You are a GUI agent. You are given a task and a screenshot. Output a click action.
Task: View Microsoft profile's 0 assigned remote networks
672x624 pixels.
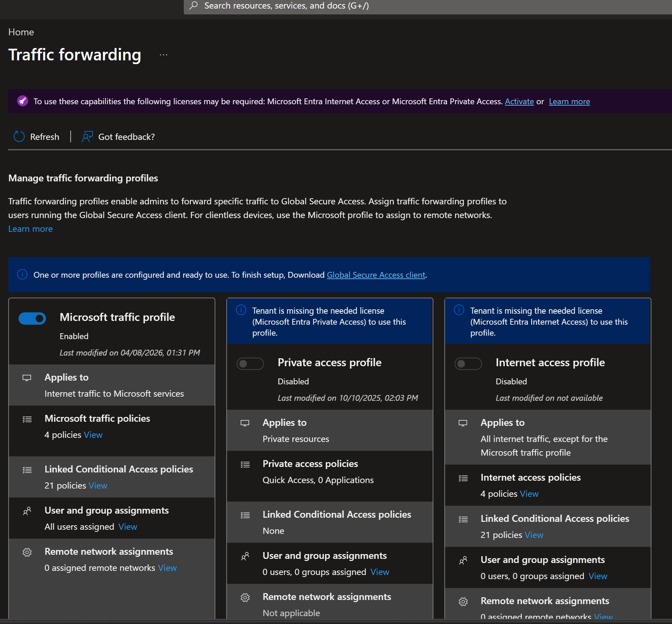click(x=167, y=568)
